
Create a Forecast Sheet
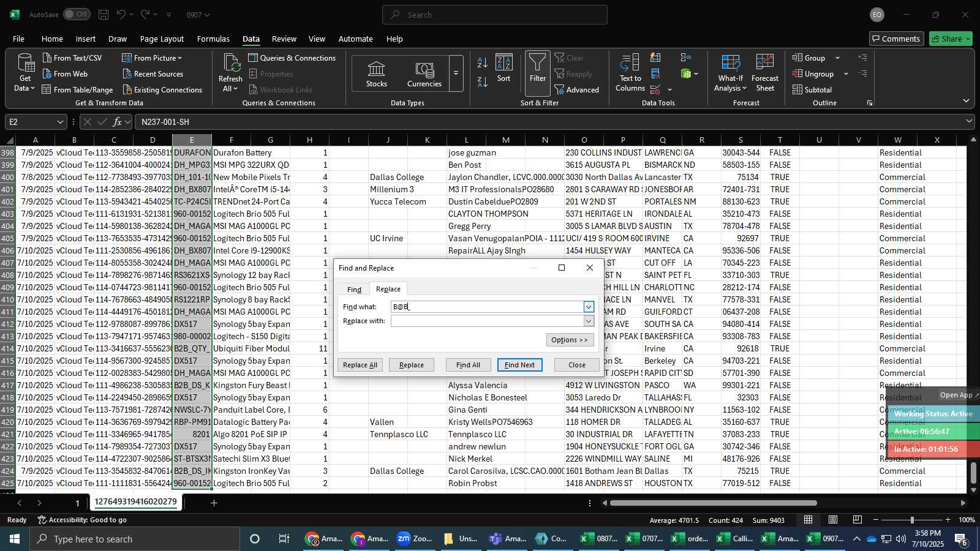[765, 73]
